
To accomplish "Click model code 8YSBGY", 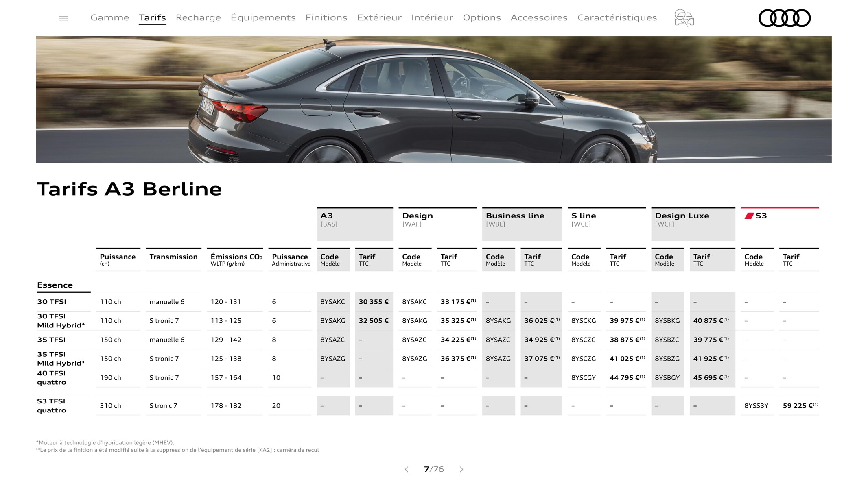I will point(667,378).
